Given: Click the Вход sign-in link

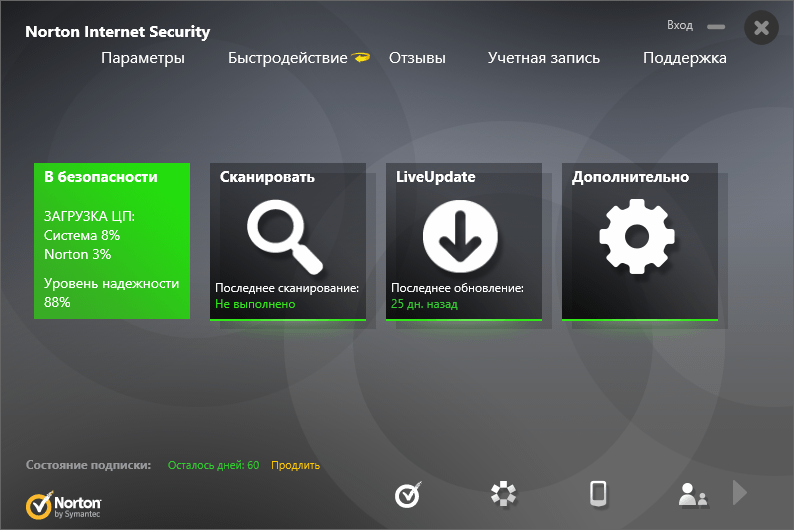Looking at the screenshot, I should tap(680, 25).
